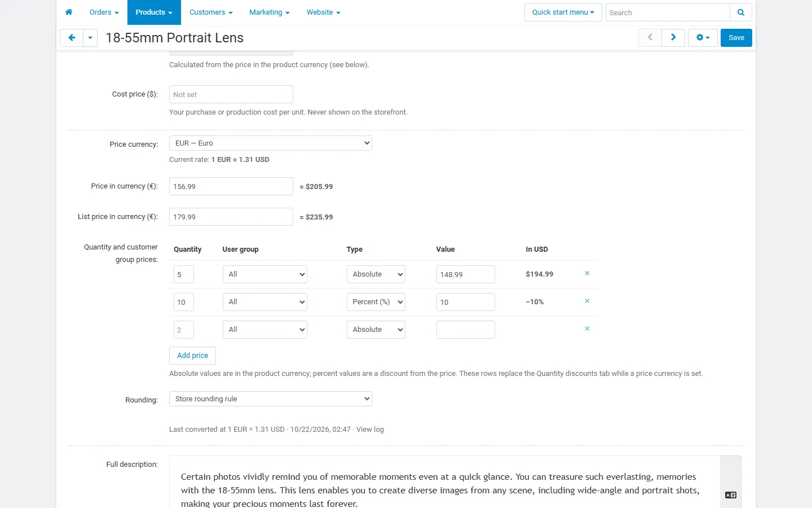Click the Current rate 1 EUR = 1.31 USD text

(x=219, y=160)
